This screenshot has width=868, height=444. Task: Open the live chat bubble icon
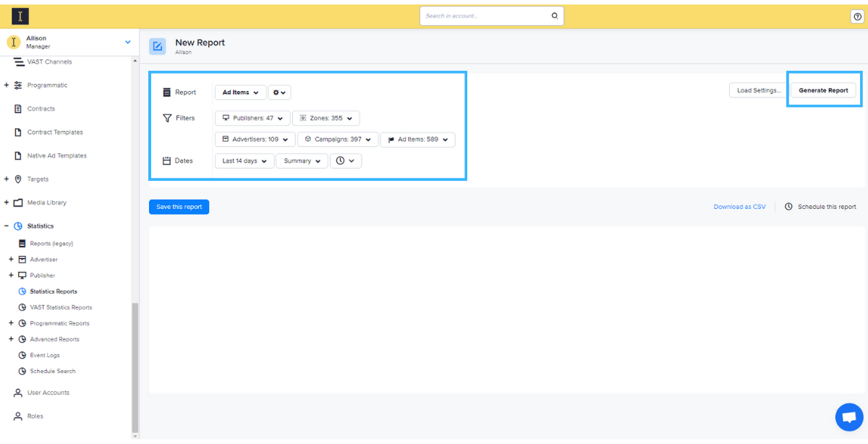848,417
